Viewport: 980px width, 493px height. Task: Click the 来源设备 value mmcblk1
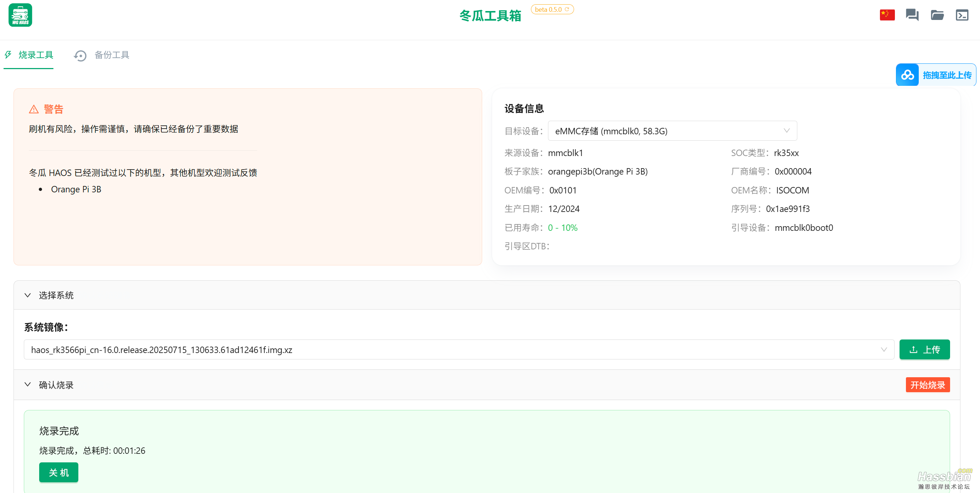[565, 153]
